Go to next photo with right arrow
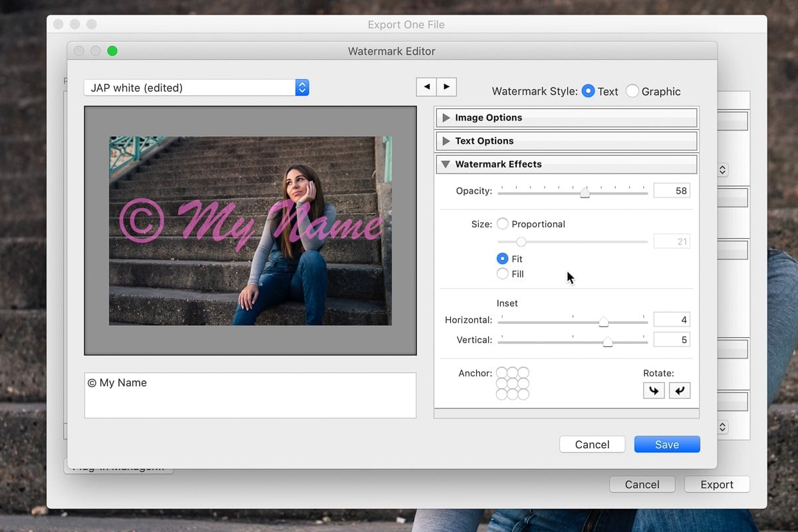Viewport: 798px width, 532px height. [446, 87]
